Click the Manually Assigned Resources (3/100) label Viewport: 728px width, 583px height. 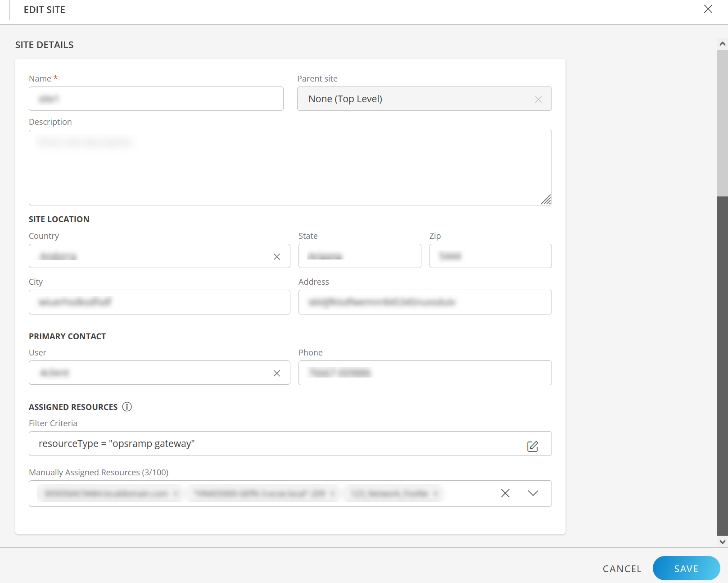coord(99,472)
